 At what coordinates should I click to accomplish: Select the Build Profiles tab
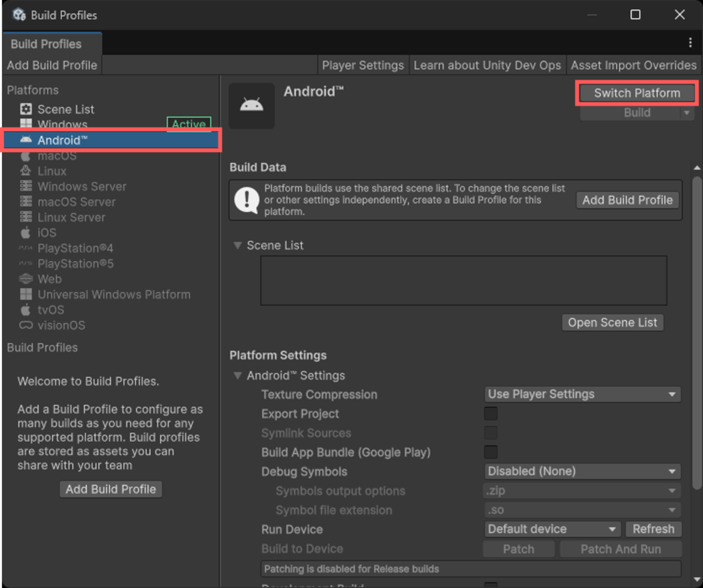[46, 44]
